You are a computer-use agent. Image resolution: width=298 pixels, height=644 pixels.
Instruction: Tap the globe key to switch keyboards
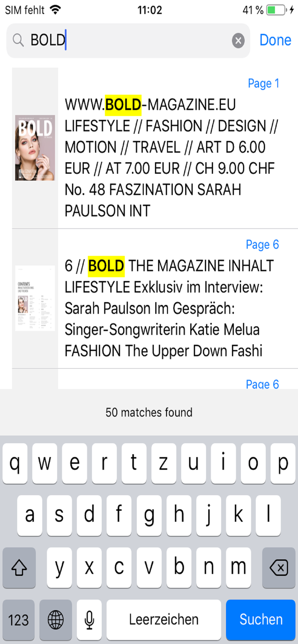pyautogui.click(x=56, y=620)
